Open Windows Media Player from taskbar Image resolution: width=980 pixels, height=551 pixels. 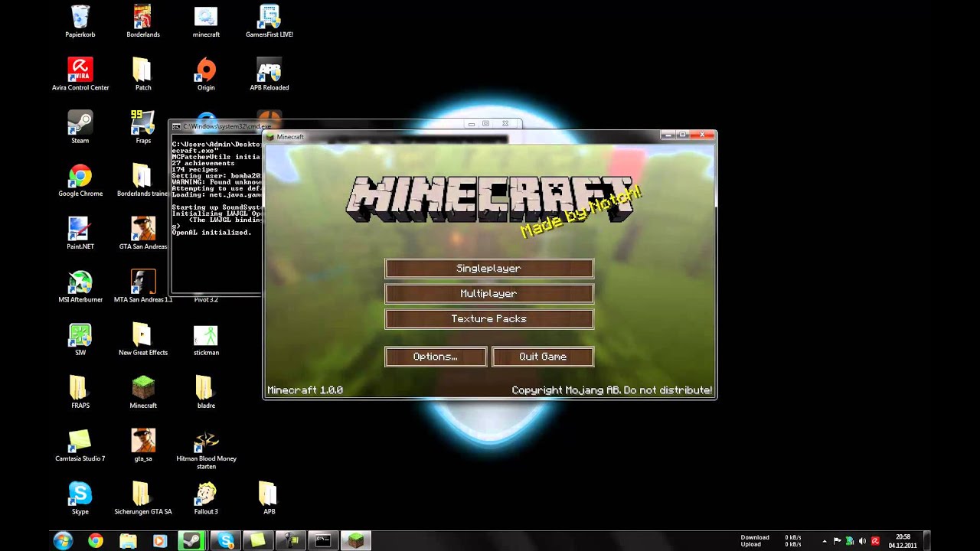click(160, 541)
